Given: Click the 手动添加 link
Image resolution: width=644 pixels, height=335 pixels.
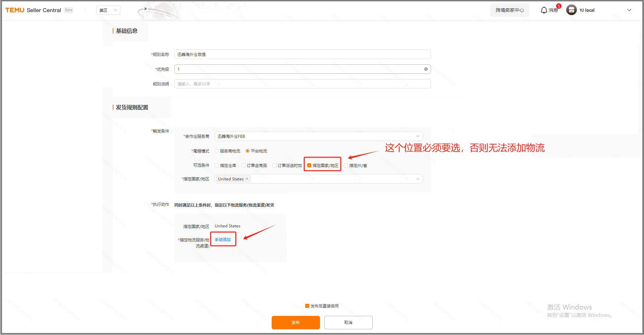Looking at the screenshot, I should pos(223,239).
